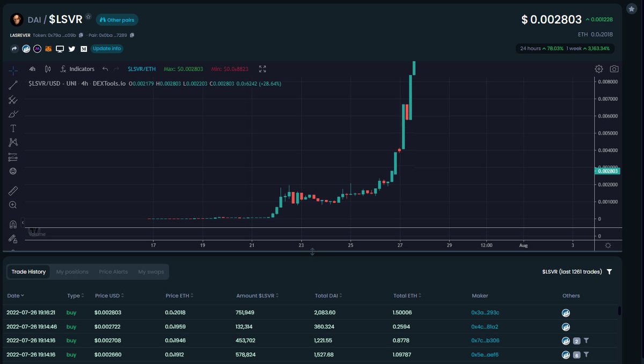Open the emoji icons tool
Screen dimensions: 644x364
tap(13, 171)
